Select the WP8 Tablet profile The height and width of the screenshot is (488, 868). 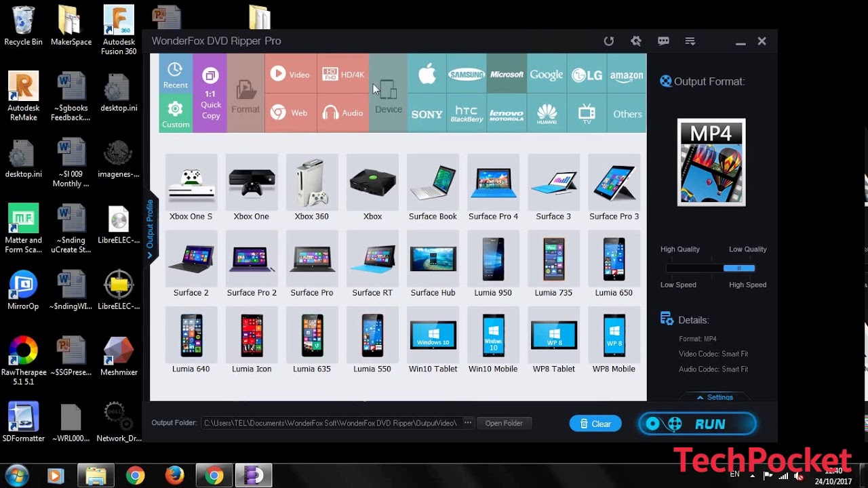[553, 340]
